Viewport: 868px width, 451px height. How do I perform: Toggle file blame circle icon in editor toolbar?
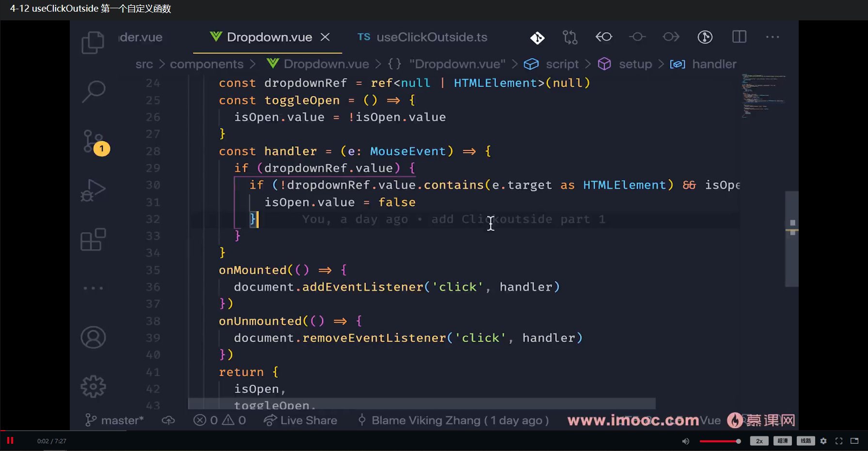pos(705,37)
